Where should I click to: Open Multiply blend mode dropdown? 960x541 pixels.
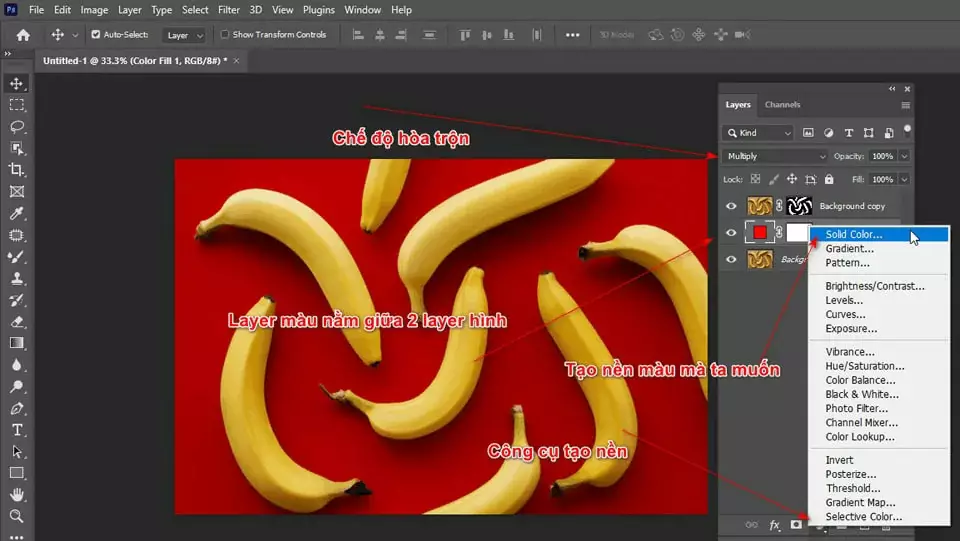[775, 156]
